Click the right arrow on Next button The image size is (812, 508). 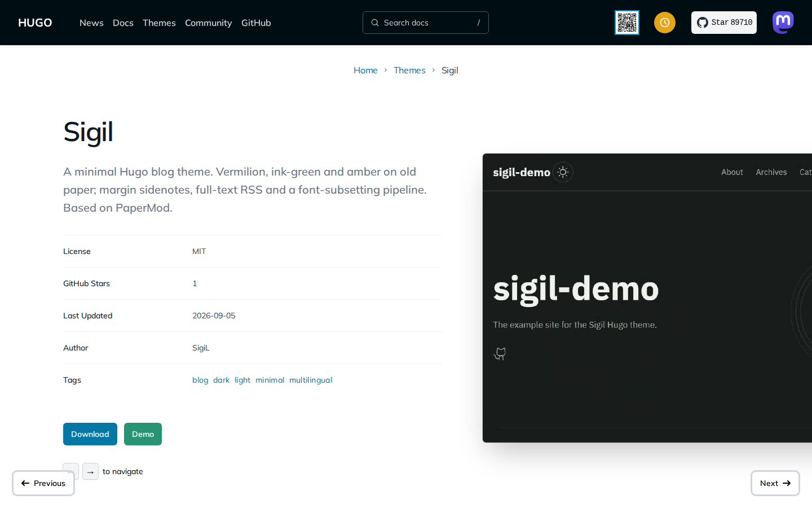[787, 483]
